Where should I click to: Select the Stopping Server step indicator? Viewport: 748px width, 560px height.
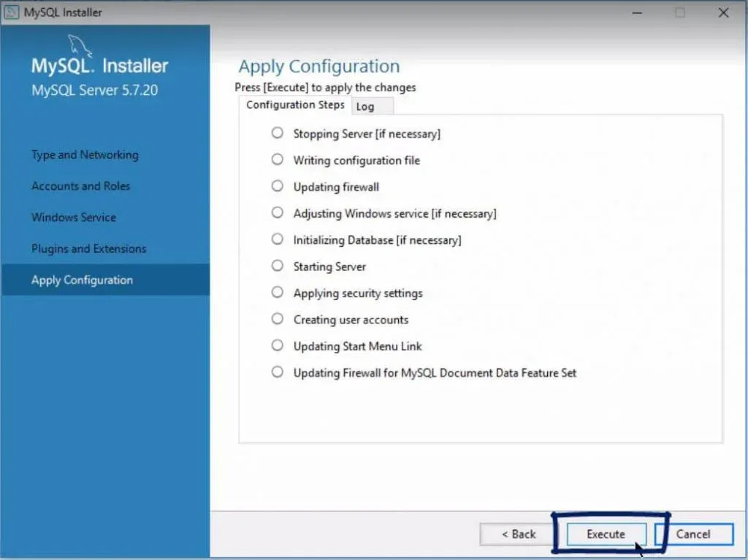[x=277, y=133]
